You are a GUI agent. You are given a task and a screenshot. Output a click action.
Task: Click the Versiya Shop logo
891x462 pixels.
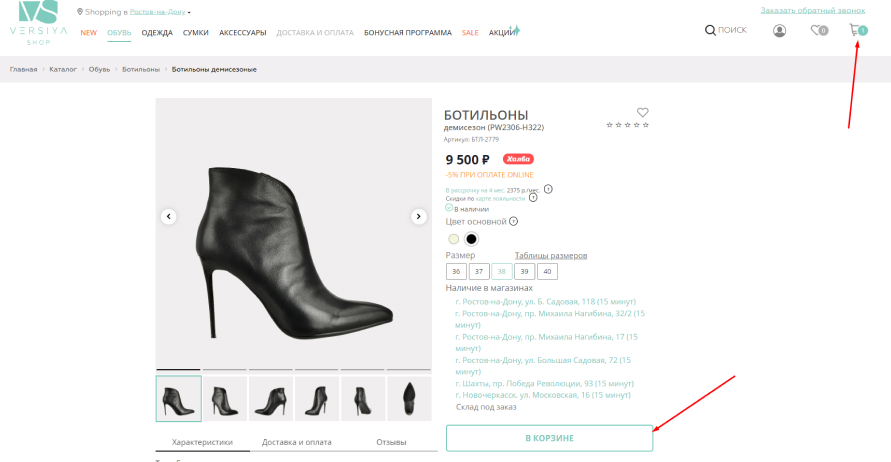[37, 22]
